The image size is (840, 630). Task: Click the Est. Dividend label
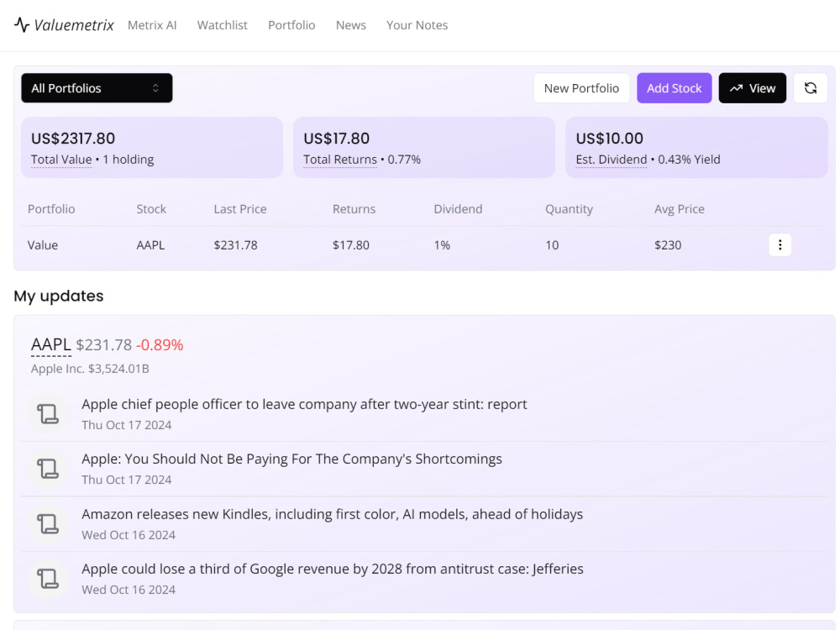click(612, 160)
